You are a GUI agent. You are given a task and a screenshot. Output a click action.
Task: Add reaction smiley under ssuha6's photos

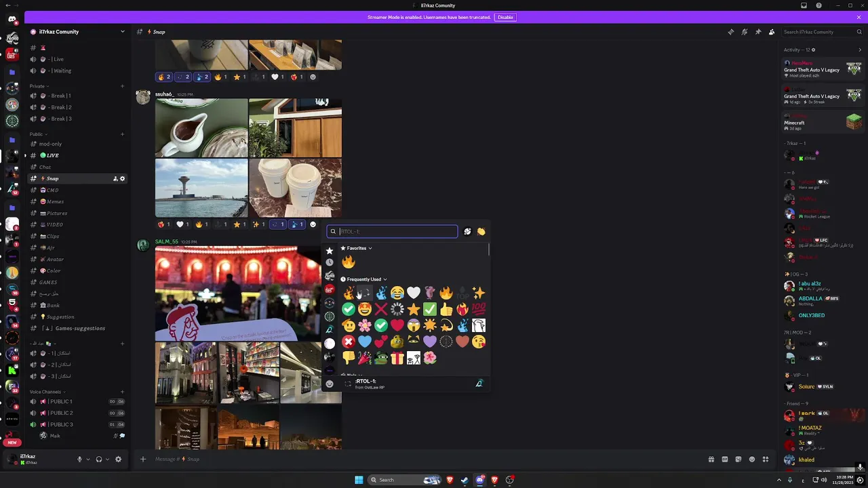point(313,224)
